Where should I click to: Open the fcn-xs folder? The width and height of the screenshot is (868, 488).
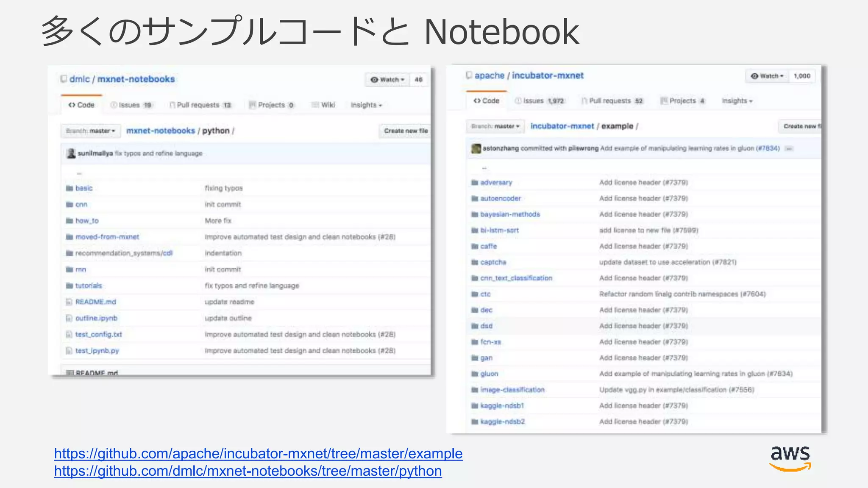[x=491, y=342]
